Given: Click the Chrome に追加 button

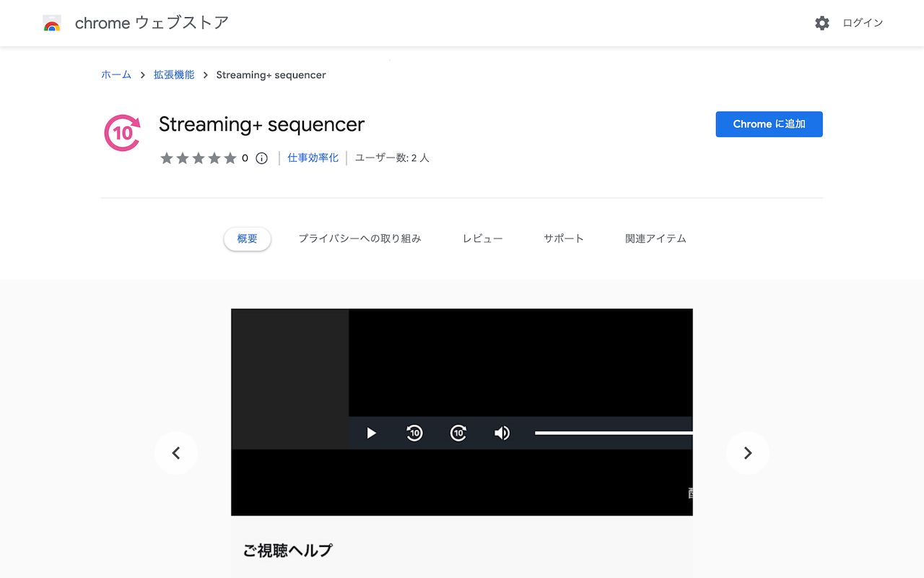Looking at the screenshot, I should point(769,124).
